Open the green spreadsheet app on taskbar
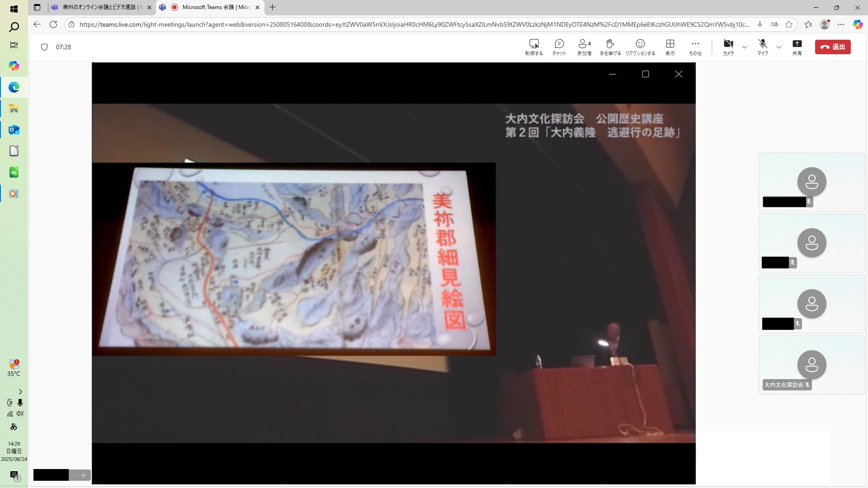The height and width of the screenshot is (488, 868). click(14, 172)
